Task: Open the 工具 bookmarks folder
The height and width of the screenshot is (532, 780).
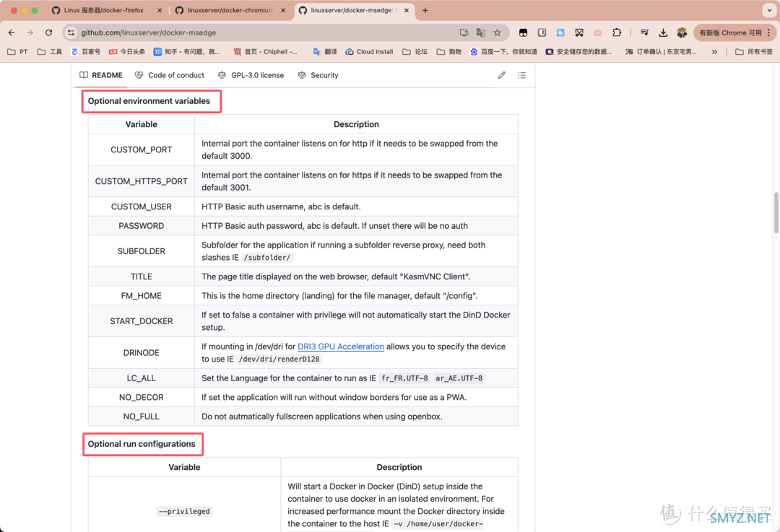Action: click(x=50, y=52)
